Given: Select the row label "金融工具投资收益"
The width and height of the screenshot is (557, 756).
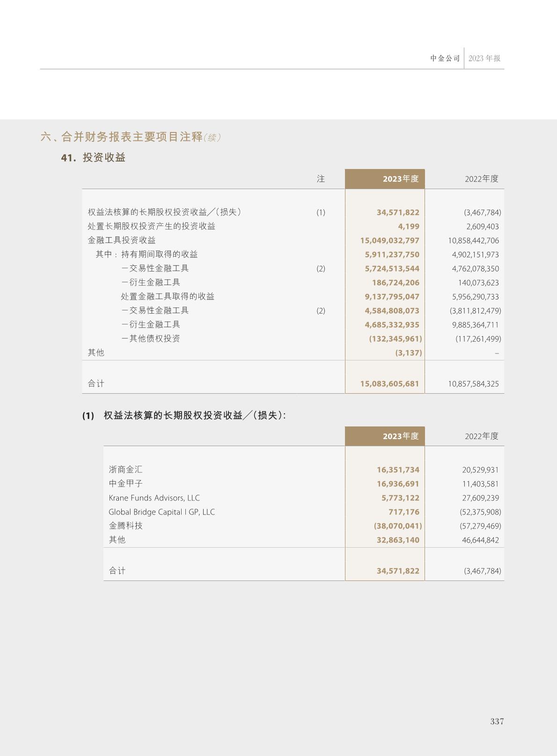Looking at the screenshot, I should tap(122, 241).
